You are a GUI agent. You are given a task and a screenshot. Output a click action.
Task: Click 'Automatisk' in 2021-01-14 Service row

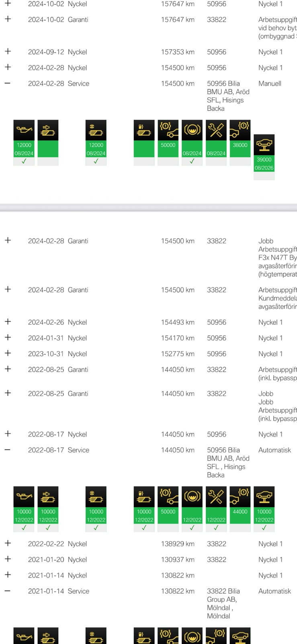(x=274, y=591)
